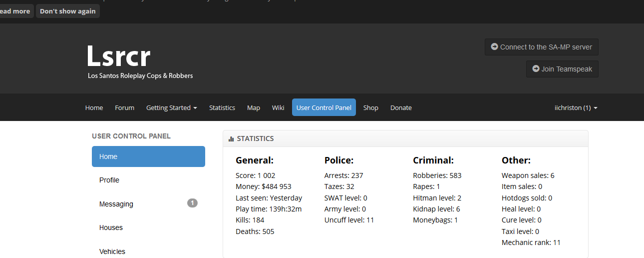The width and height of the screenshot is (644, 258).
Task: Click the Mechanic rank: 11 entry
Action: [x=532, y=242]
